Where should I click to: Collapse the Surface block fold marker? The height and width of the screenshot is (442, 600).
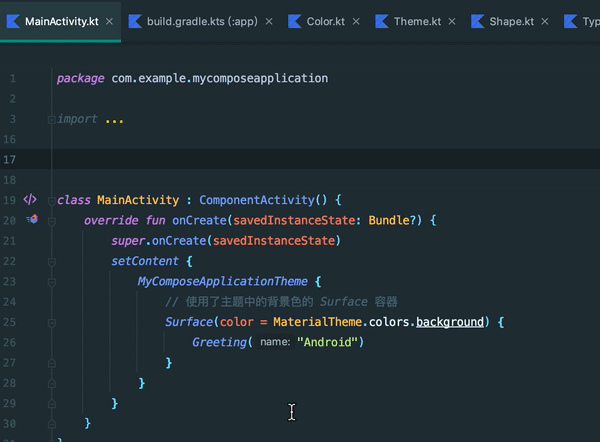coord(52,323)
